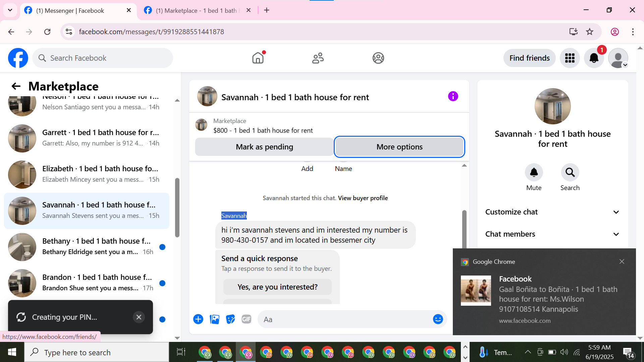Screen dimensions: 644x362
Task: Navigate back in browser
Action: coord(11,32)
